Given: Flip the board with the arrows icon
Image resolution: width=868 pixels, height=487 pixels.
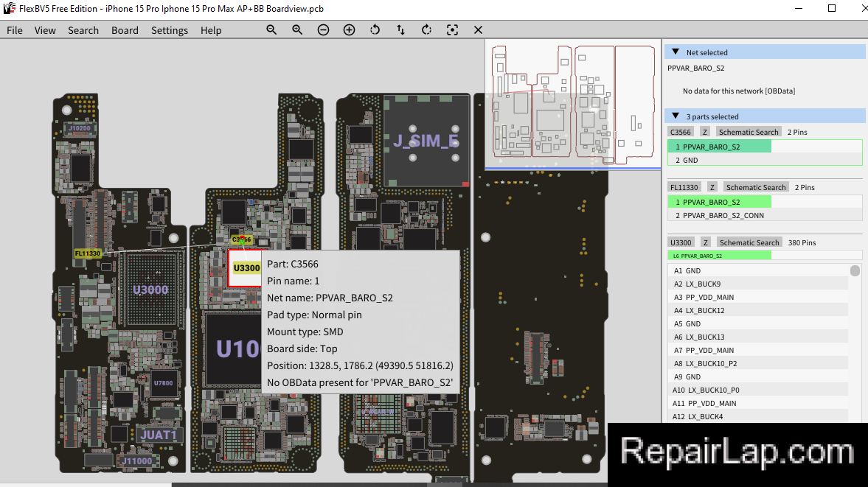Looking at the screenshot, I should 400,30.
